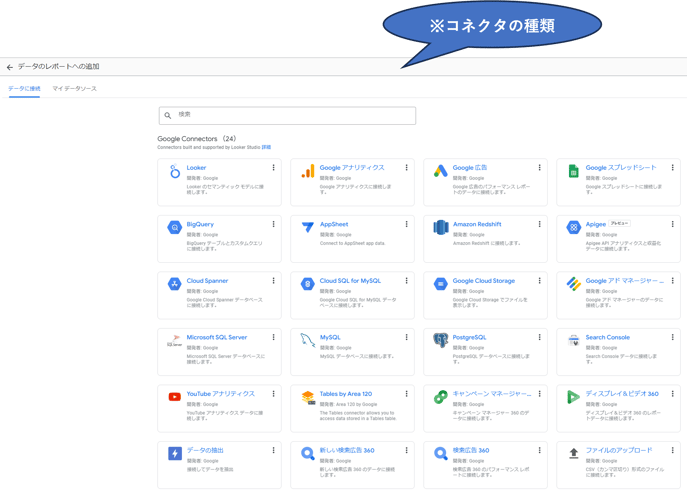Open the BigQuery connector title
The height and width of the screenshot is (490, 687).
click(x=200, y=224)
